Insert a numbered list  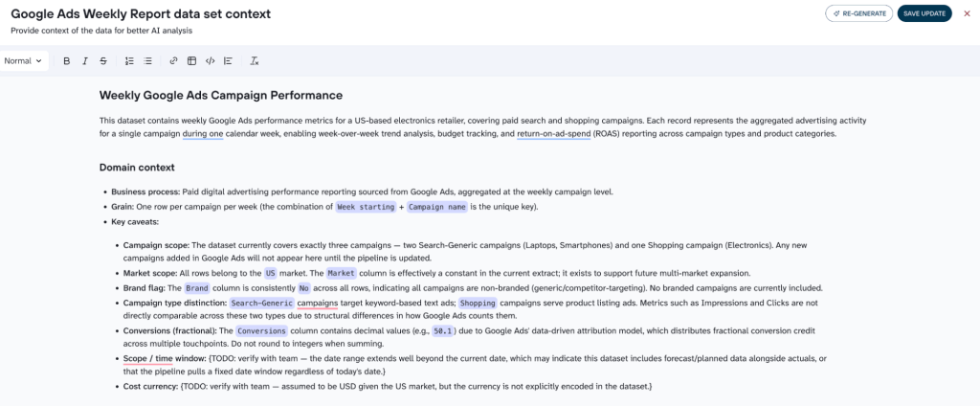[129, 61]
